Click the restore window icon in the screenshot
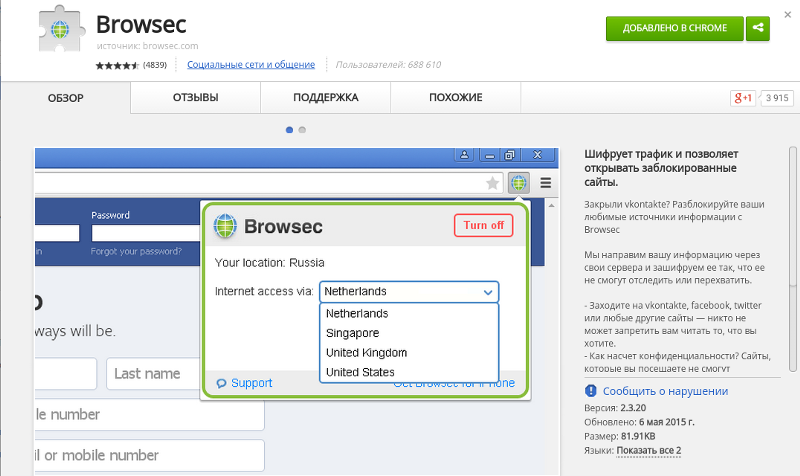 point(509,155)
